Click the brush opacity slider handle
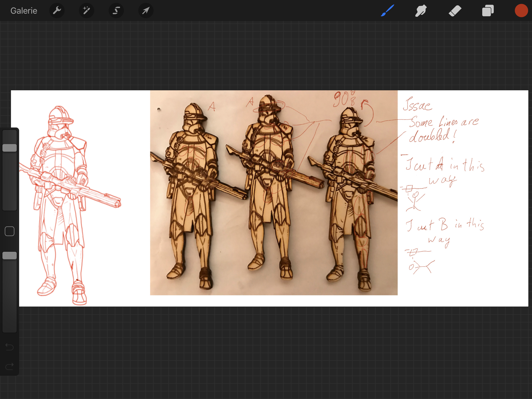Image resolution: width=532 pixels, height=399 pixels. coord(10,255)
